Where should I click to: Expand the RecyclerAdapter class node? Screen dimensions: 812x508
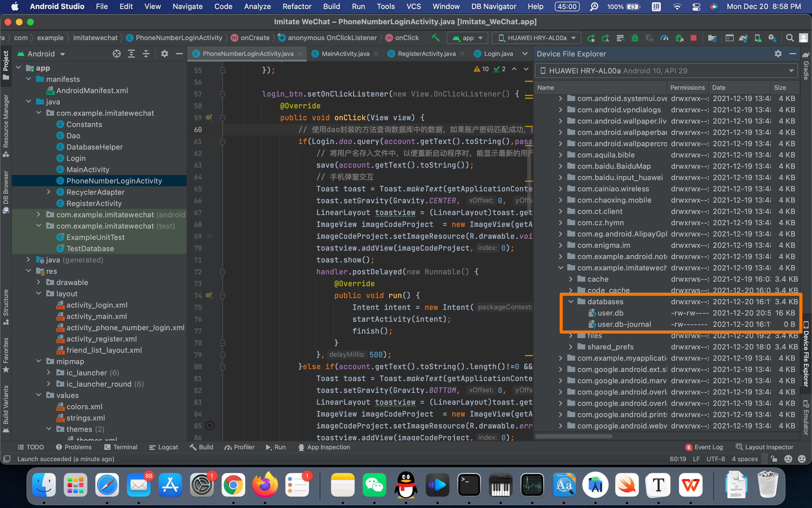pyautogui.click(x=49, y=192)
